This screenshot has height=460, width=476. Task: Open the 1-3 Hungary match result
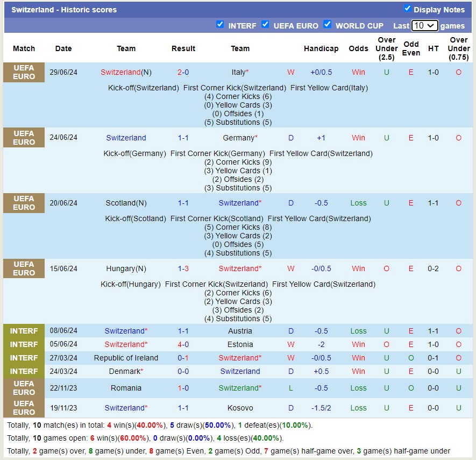point(183,268)
